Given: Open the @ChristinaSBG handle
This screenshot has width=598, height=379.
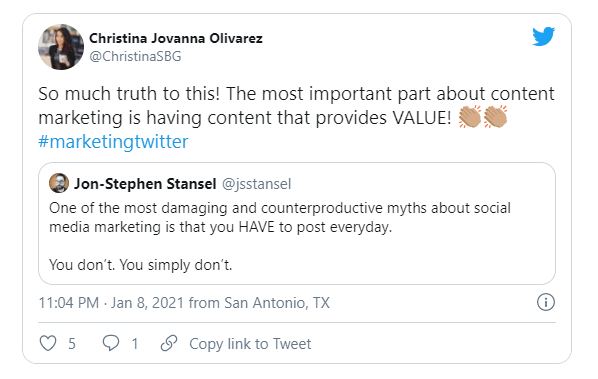Looking at the screenshot, I should [135, 56].
